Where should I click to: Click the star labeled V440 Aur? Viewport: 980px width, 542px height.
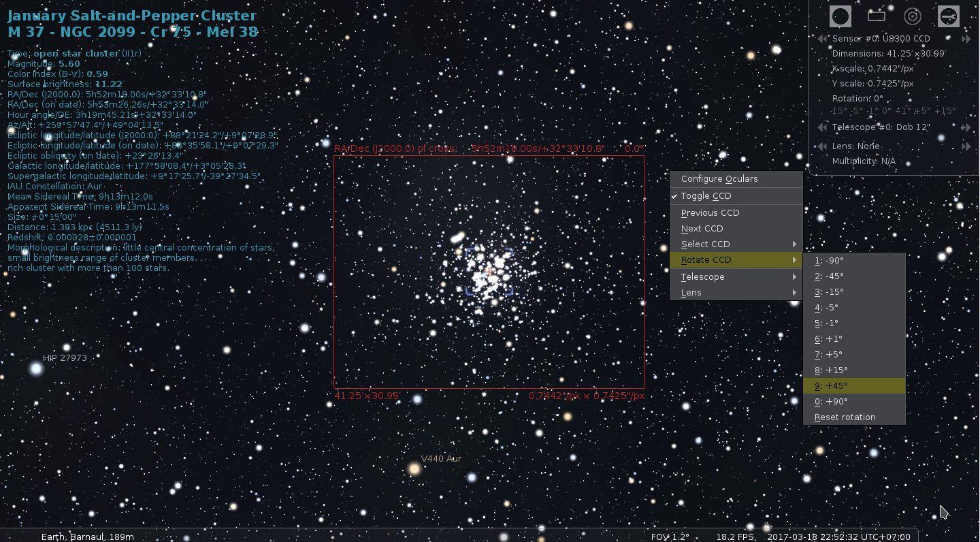click(x=414, y=468)
